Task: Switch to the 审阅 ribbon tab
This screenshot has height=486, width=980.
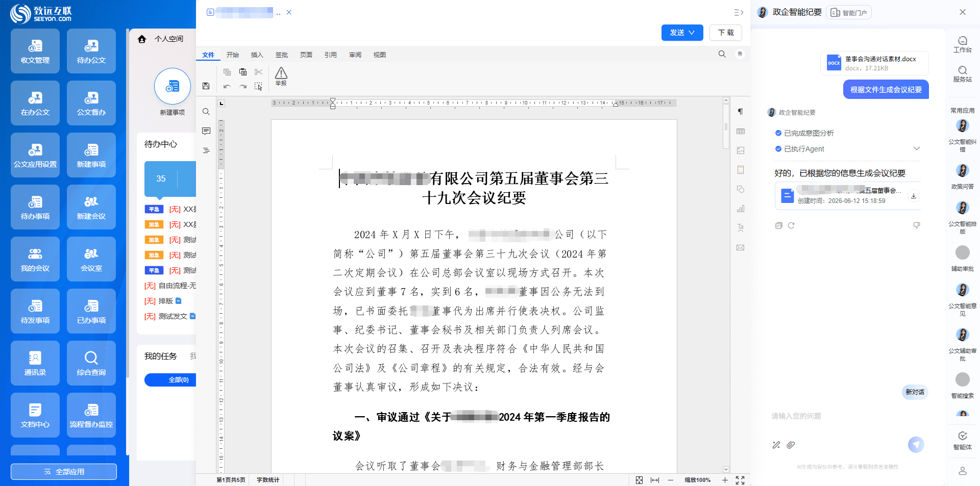Action: 355,55
